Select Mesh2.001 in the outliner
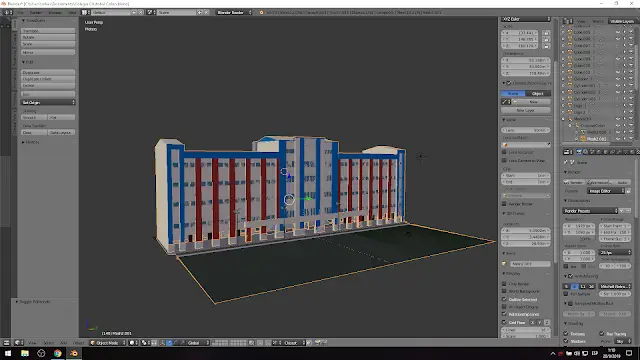Image resolution: width=640 pixels, height=360 pixels. pyautogui.click(x=597, y=139)
